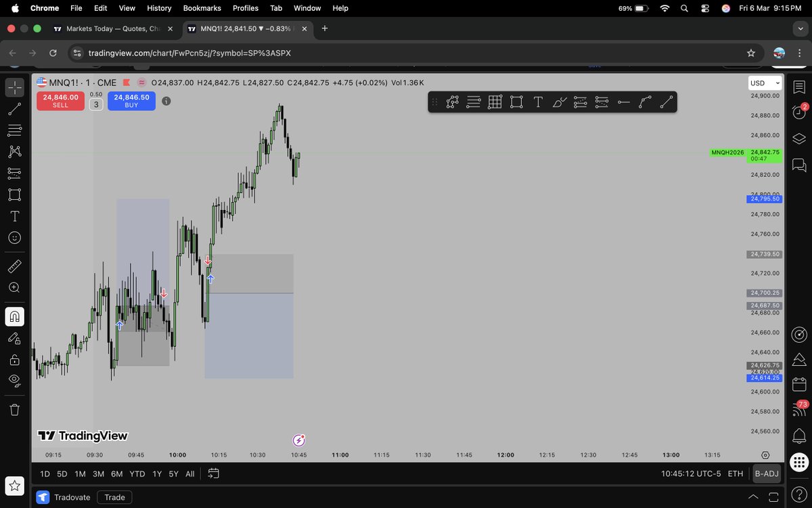Open the favorites star toolbar button
Screen dimensions: 812x508
pyautogui.click(x=14, y=485)
